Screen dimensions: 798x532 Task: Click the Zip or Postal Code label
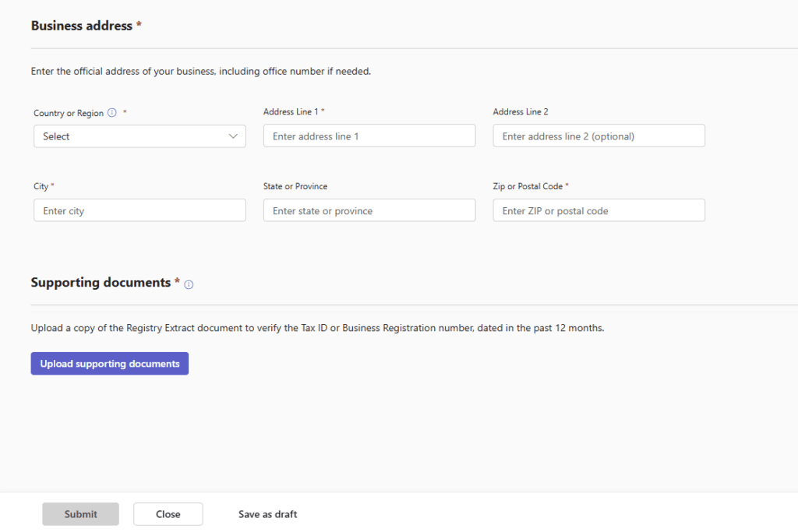528,187
